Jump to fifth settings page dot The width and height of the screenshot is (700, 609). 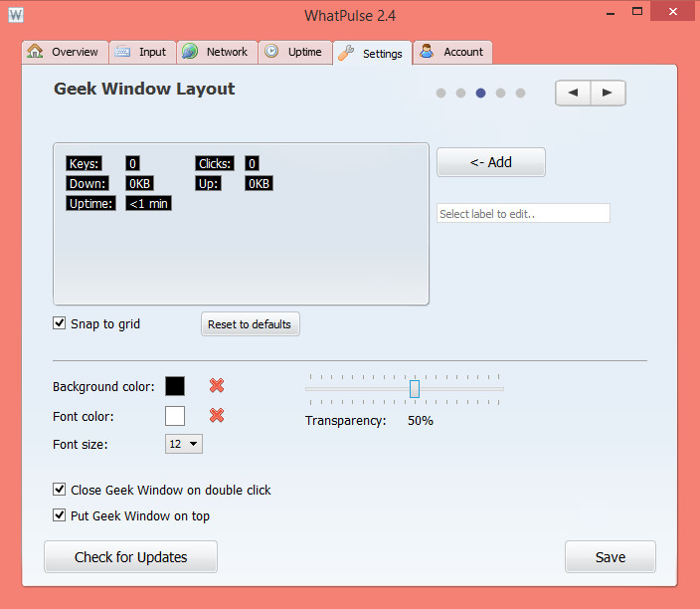click(x=521, y=93)
